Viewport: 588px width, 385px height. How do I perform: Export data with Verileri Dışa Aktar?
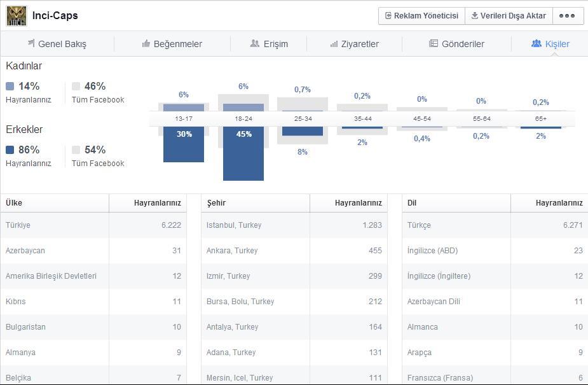509,16
